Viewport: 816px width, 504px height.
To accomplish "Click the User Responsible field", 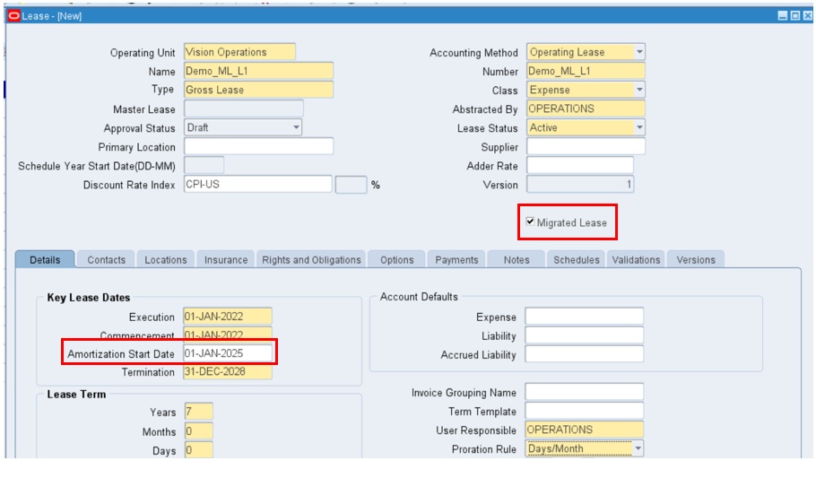I will (x=585, y=430).
